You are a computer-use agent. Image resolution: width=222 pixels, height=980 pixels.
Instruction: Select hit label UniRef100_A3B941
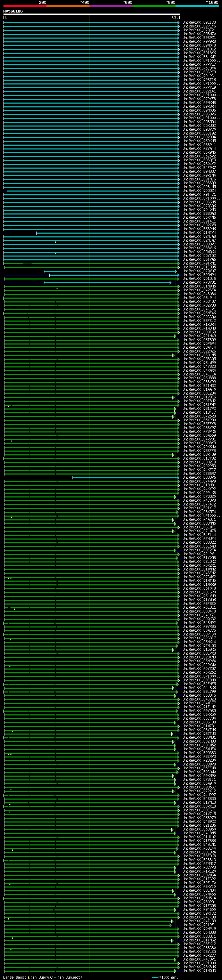[x=199, y=145]
